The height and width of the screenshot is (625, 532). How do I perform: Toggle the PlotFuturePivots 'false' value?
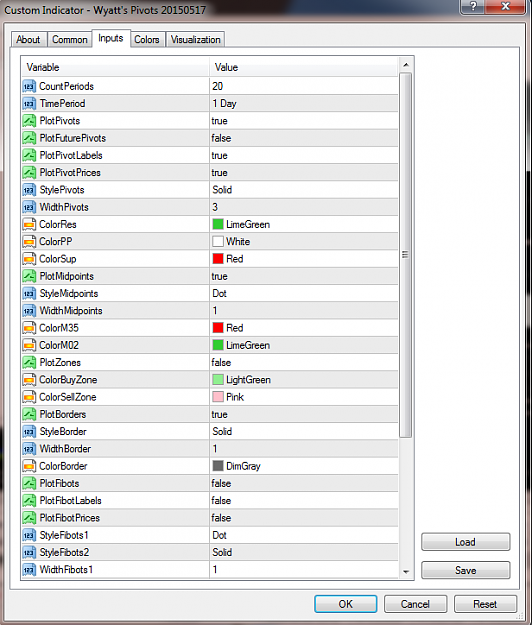tap(221, 138)
